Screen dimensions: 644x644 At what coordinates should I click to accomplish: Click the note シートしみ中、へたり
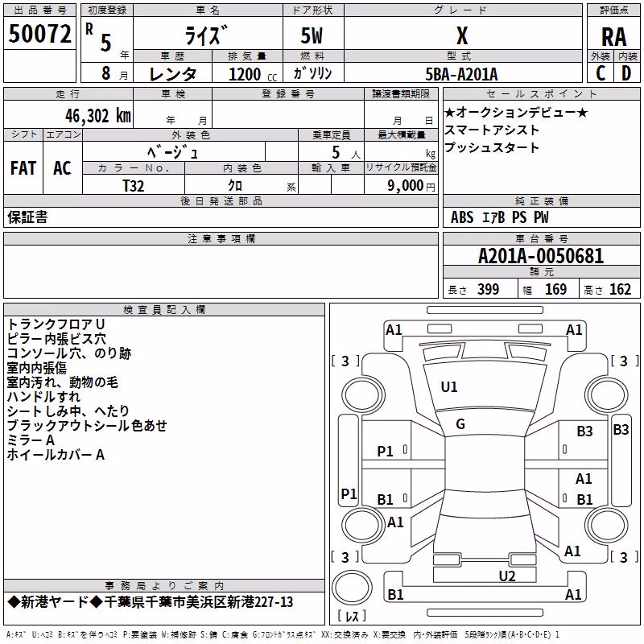point(68,411)
